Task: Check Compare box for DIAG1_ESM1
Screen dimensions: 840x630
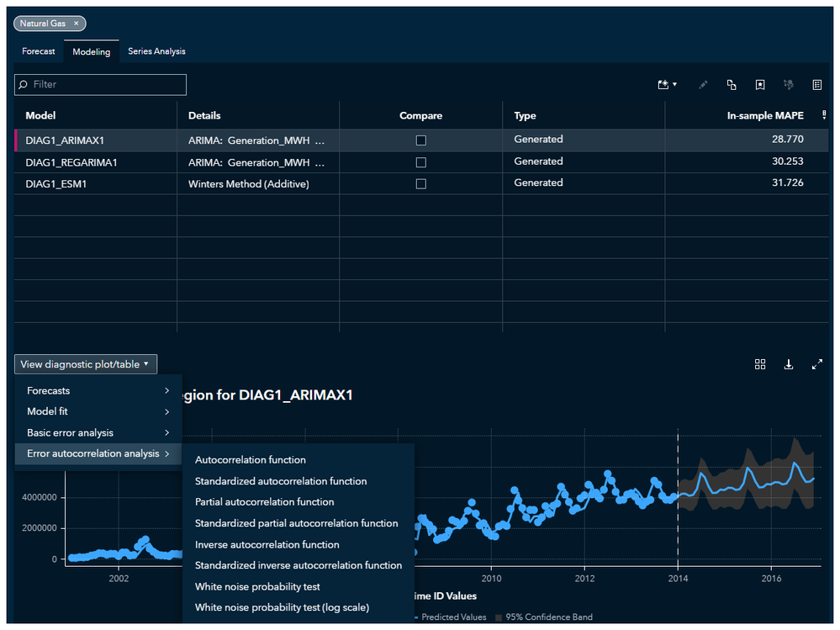Action: click(x=421, y=184)
